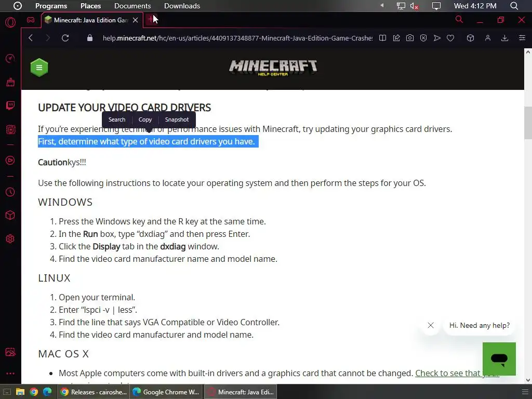Click Snapshot in selection popup
This screenshot has width=532, height=399.
(x=177, y=119)
